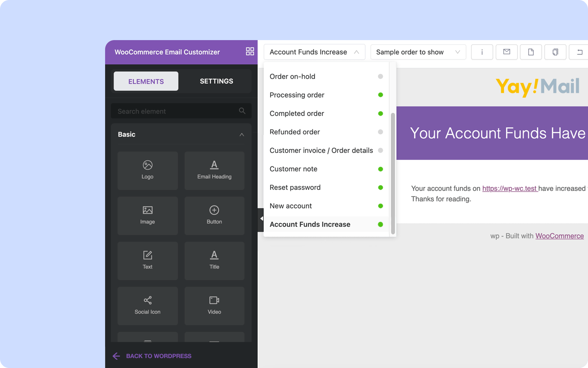The height and width of the screenshot is (368, 588).
Task: Close the Account Funds Increase dropdown
Action: click(x=314, y=52)
